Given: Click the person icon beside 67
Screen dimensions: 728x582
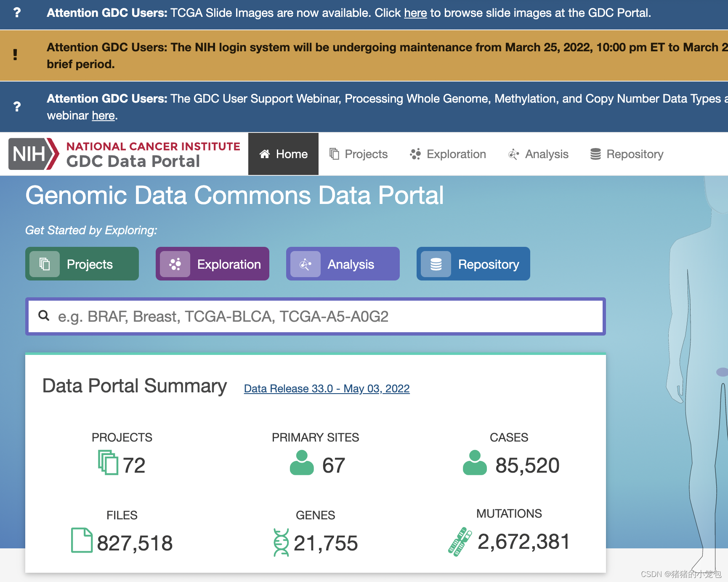Looking at the screenshot, I should [x=302, y=463].
